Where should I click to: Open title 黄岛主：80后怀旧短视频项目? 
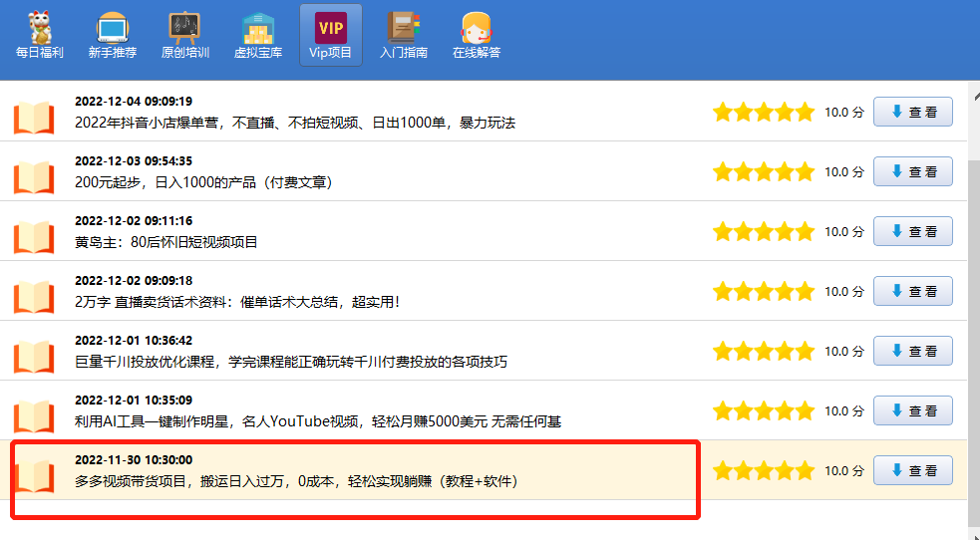coord(166,242)
